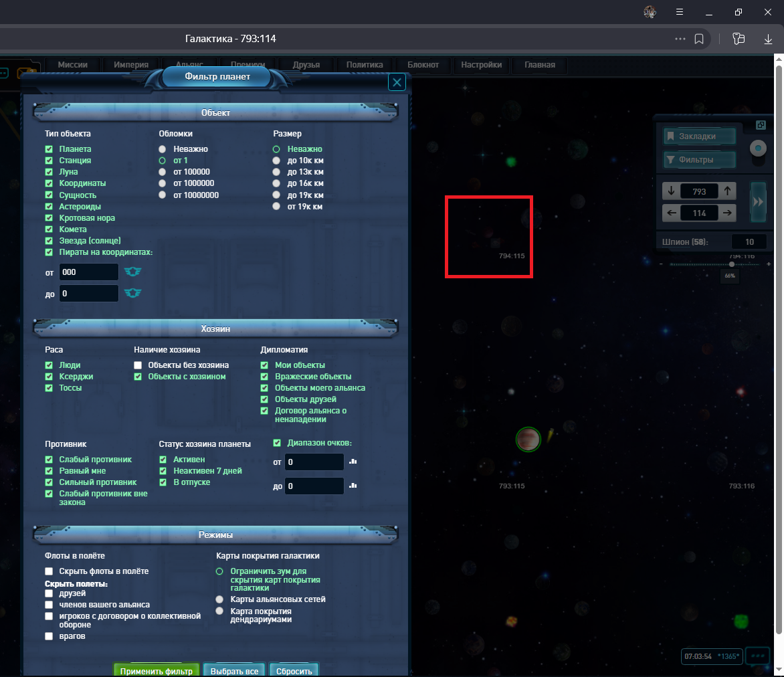
Task: Open the Фильтры filter panel
Action: [x=699, y=160]
